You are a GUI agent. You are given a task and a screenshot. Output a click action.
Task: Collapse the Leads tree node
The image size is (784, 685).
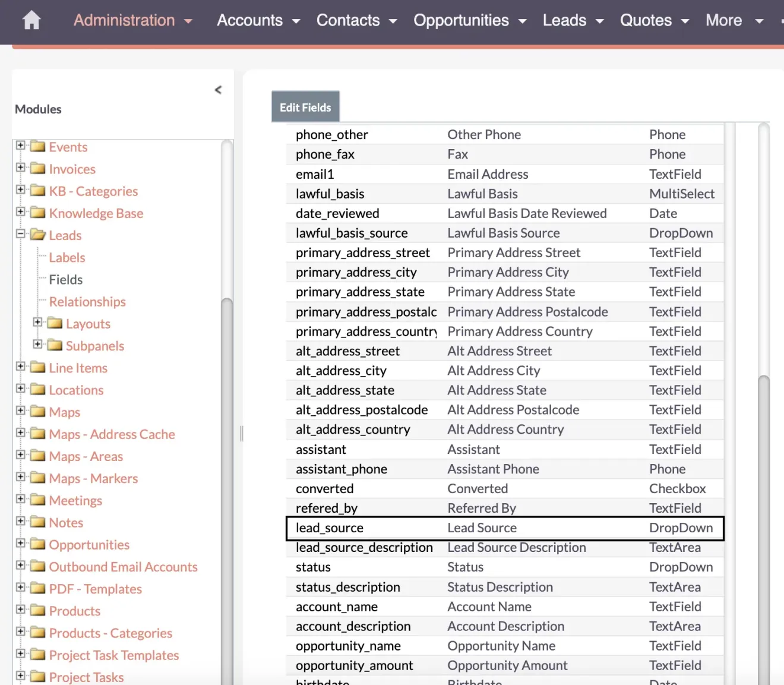pos(20,235)
